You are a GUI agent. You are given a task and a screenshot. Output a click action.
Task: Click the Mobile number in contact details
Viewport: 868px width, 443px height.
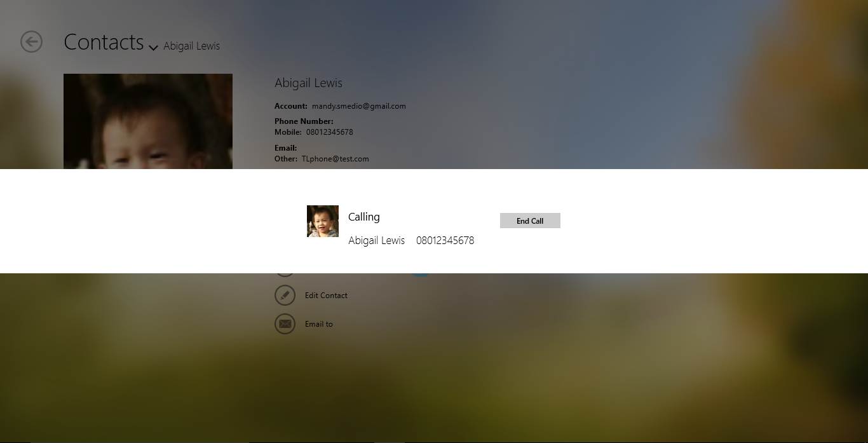coord(329,132)
